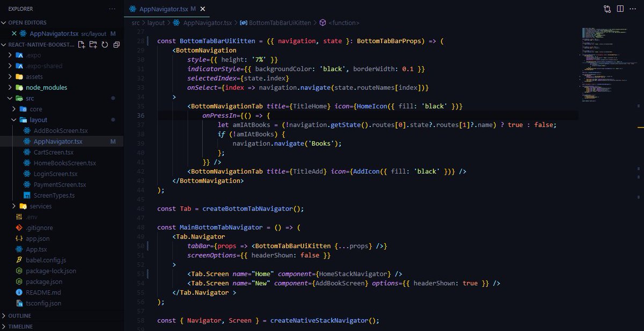Image resolution: width=644 pixels, height=331 pixels.
Task: Open the .env file
Action: pos(31,217)
